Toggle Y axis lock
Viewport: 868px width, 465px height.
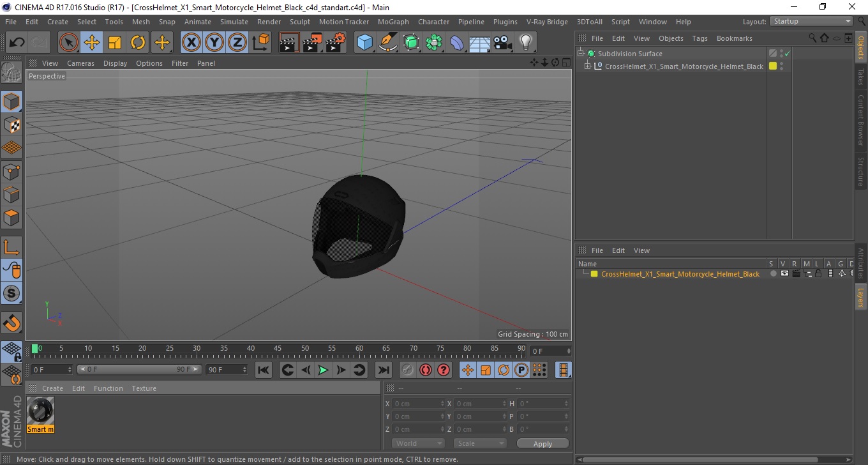pyautogui.click(x=214, y=43)
